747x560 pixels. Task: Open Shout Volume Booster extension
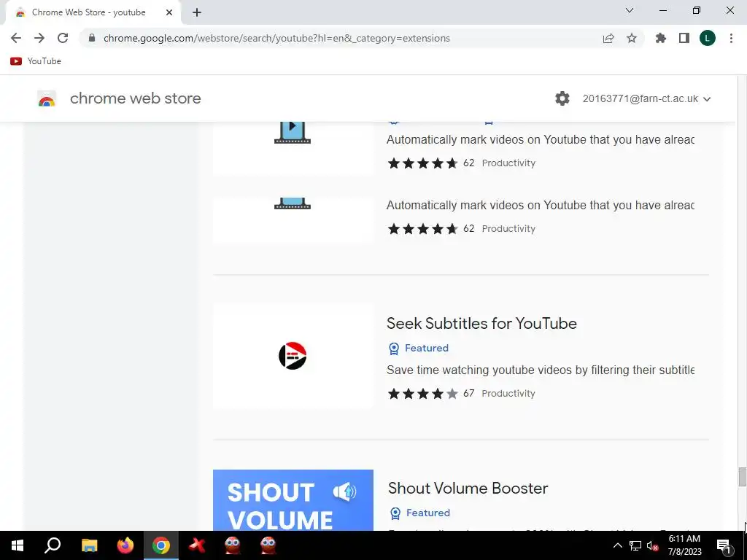(x=468, y=488)
